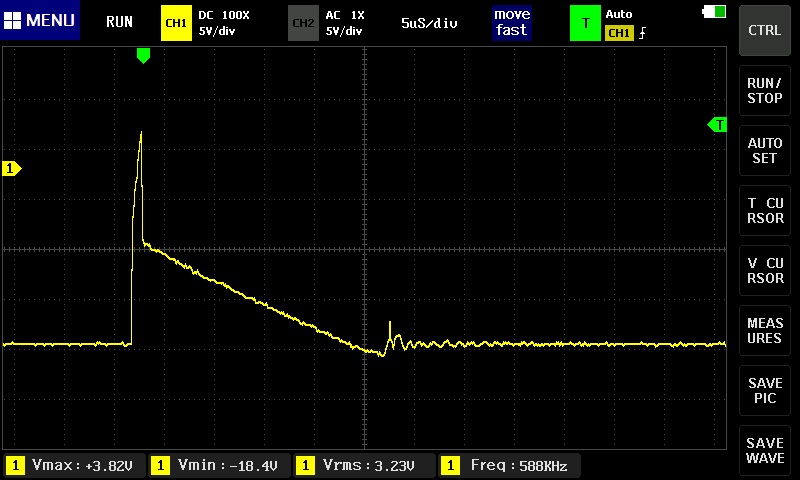Select the 5uS/div timebase setting
The height and width of the screenshot is (480, 800).
point(429,22)
